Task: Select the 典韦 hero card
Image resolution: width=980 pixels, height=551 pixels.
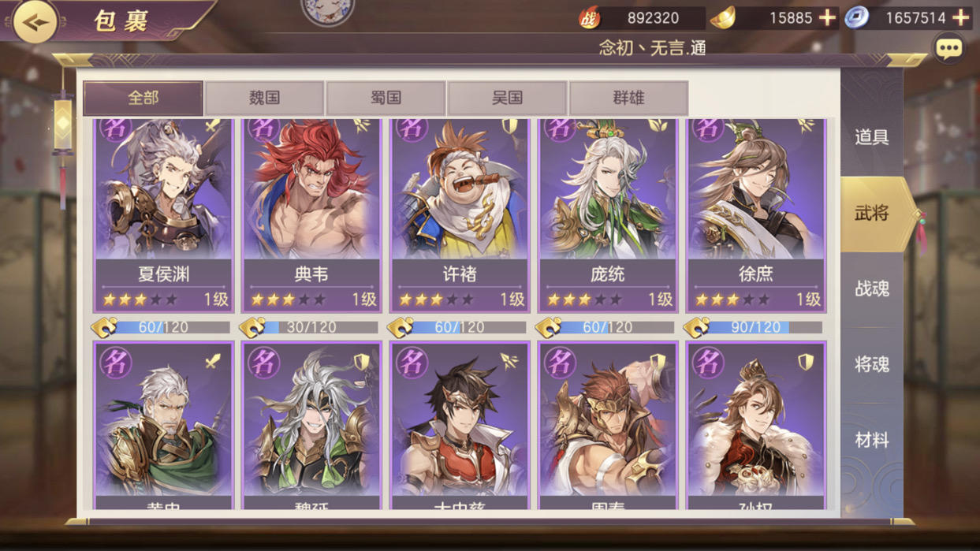Action: [x=311, y=214]
